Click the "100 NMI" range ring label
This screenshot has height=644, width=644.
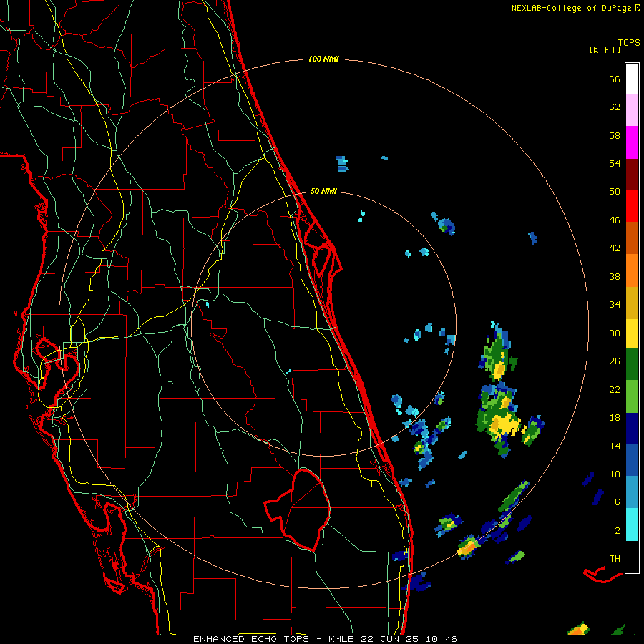pos(323,59)
